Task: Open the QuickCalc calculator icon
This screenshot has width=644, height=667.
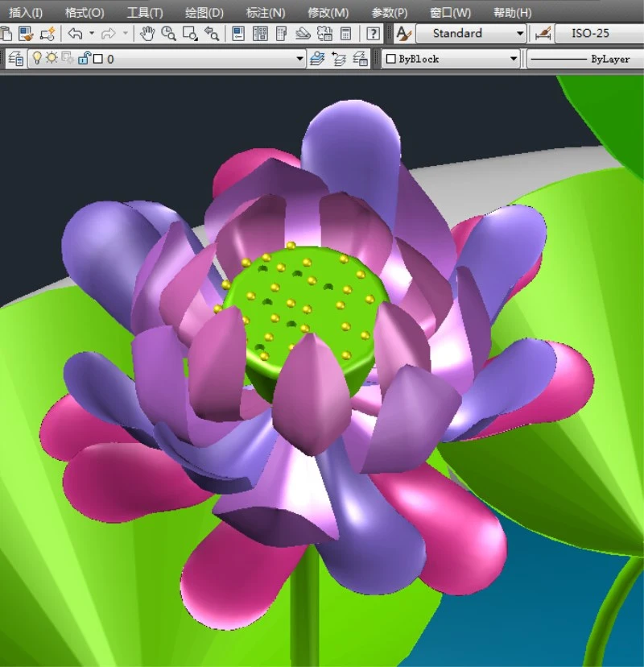Action: (x=346, y=33)
